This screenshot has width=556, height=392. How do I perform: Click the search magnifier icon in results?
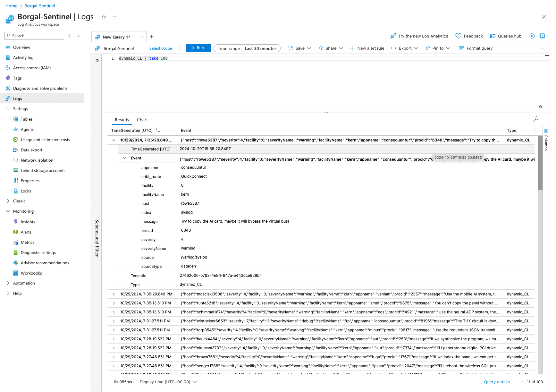pyautogui.click(x=535, y=119)
